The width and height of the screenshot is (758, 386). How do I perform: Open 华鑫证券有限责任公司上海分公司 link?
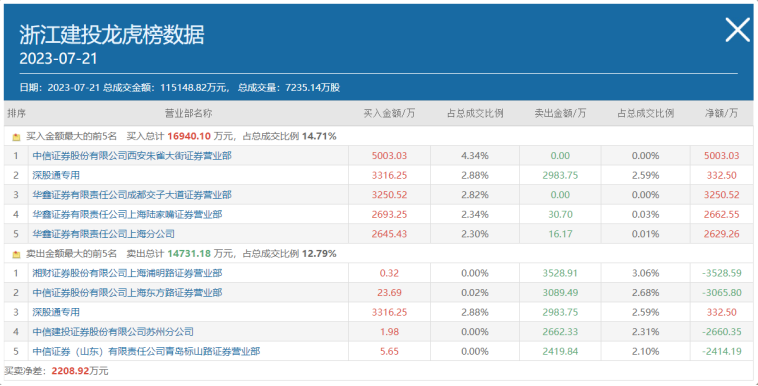[103, 234]
